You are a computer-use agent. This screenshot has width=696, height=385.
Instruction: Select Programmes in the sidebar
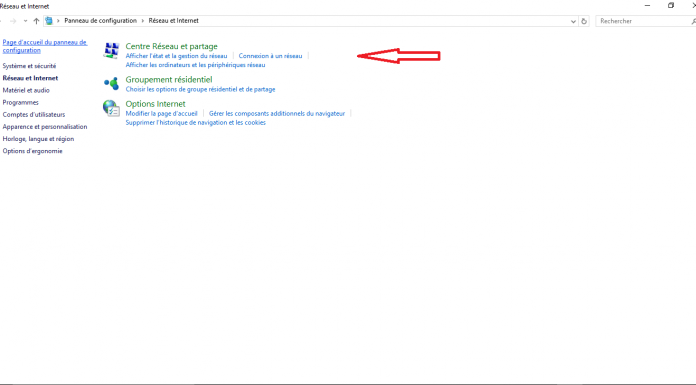point(20,102)
